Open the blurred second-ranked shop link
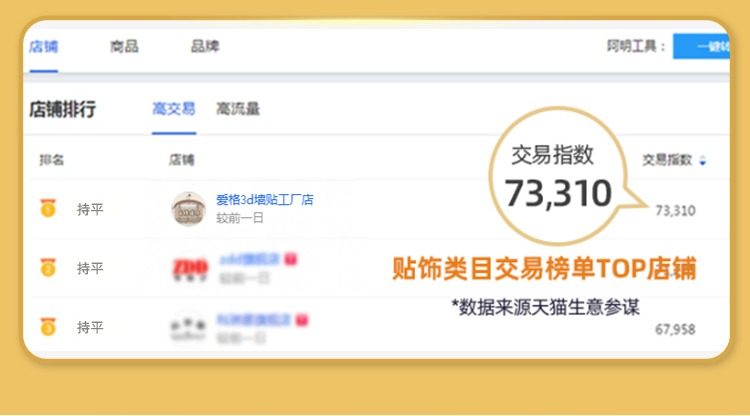This screenshot has height=416, width=750. pyautogui.click(x=250, y=260)
